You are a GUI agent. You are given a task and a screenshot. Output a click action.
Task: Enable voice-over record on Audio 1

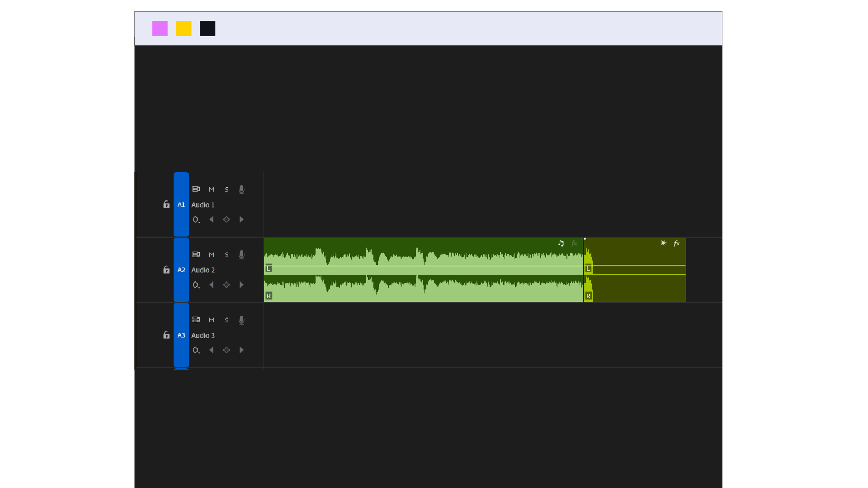click(x=241, y=189)
